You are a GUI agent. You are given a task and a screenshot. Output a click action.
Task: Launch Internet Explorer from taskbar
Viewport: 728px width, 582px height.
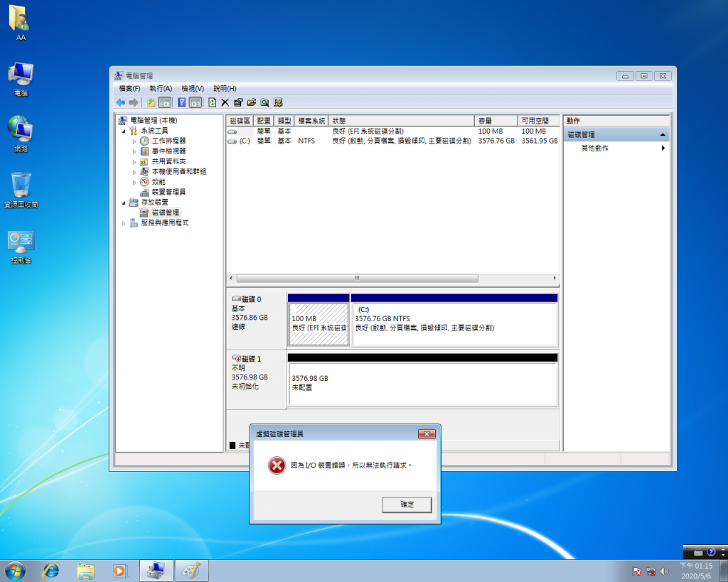pos(51,571)
